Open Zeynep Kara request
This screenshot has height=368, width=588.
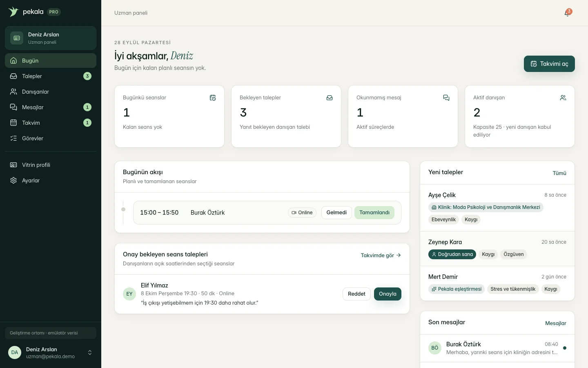pos(497,249)
